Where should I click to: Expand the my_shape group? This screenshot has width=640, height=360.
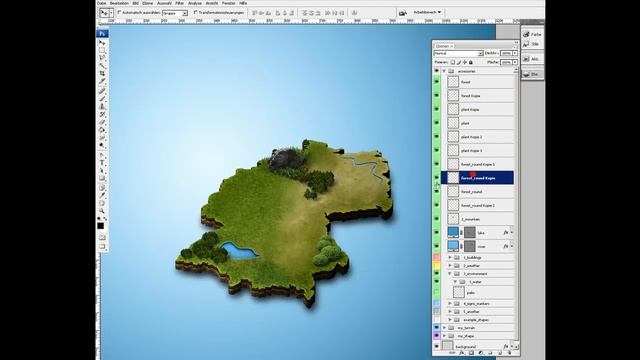pos(444,336)
